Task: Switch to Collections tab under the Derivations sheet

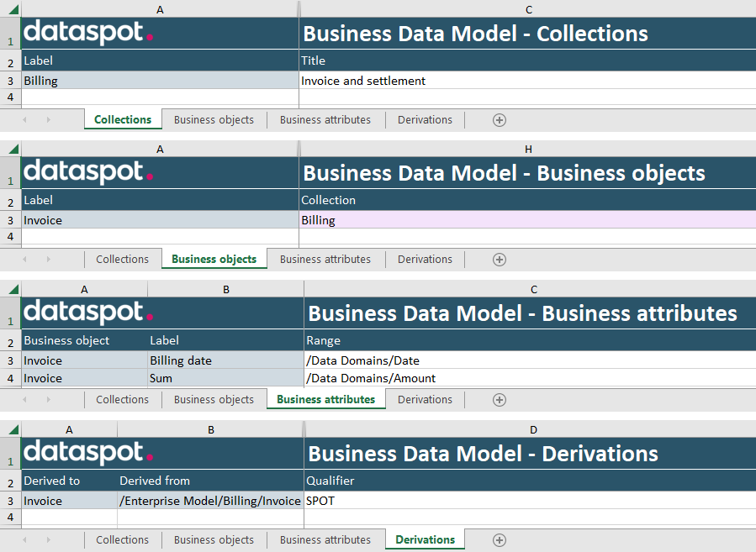Action: 122,540
